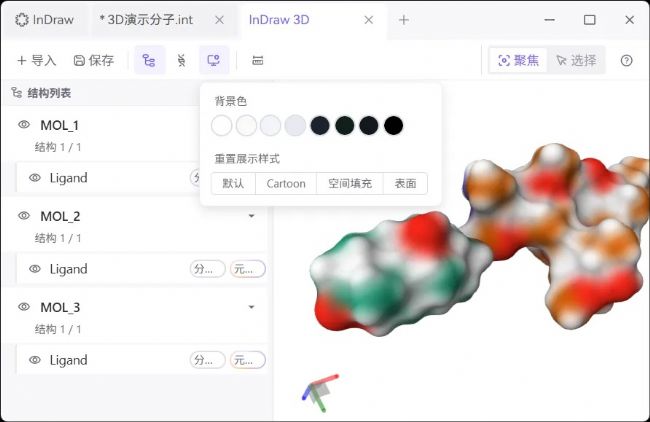Image resolution: width=650 pixels, height=422 pixels.
Task: Open a new tab with plus button
Action: (x=404, y=19)
